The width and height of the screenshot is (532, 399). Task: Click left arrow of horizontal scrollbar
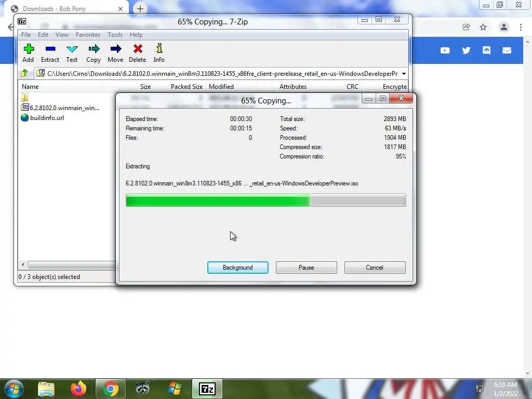(23, 264)
